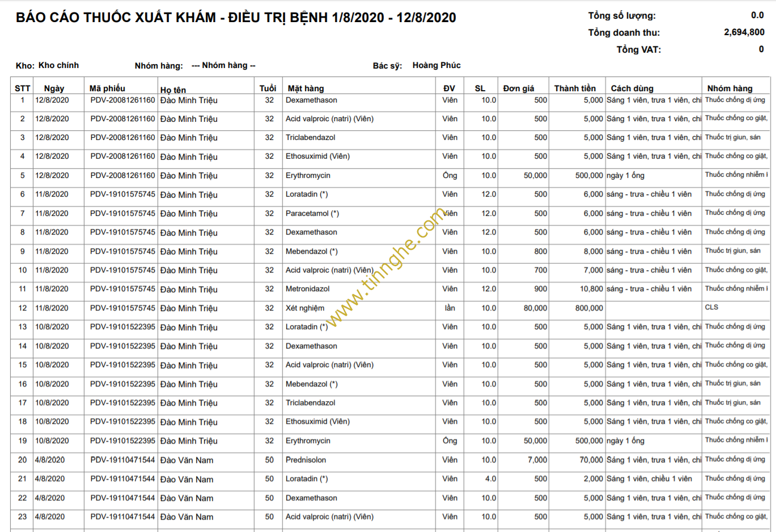Viewport: 776px width, 532px height.
Task: Click 'ngày 1 ống' usage in row 19
Action: coord(625,441)
